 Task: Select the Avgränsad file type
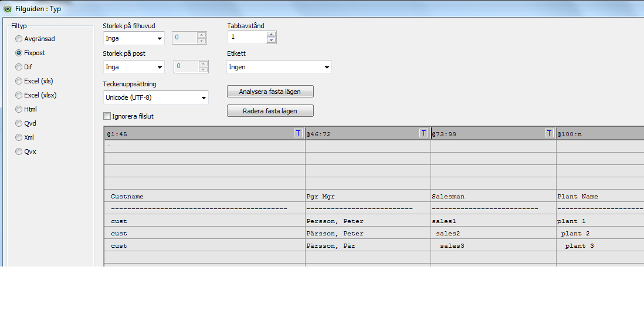(x=19, y=39)
